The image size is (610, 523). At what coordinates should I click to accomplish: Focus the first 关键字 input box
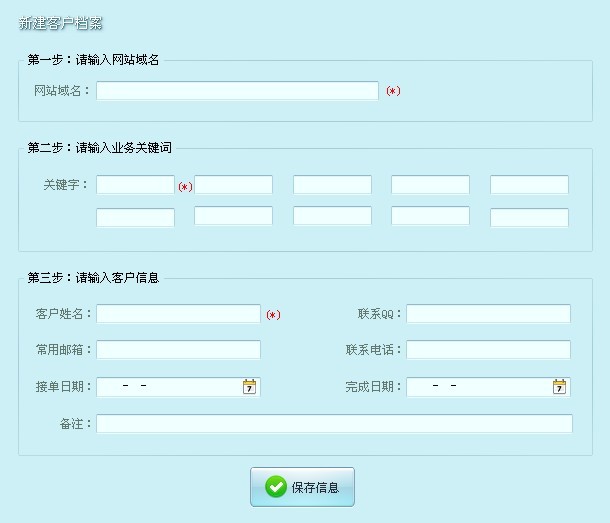(x=135, y=184)
